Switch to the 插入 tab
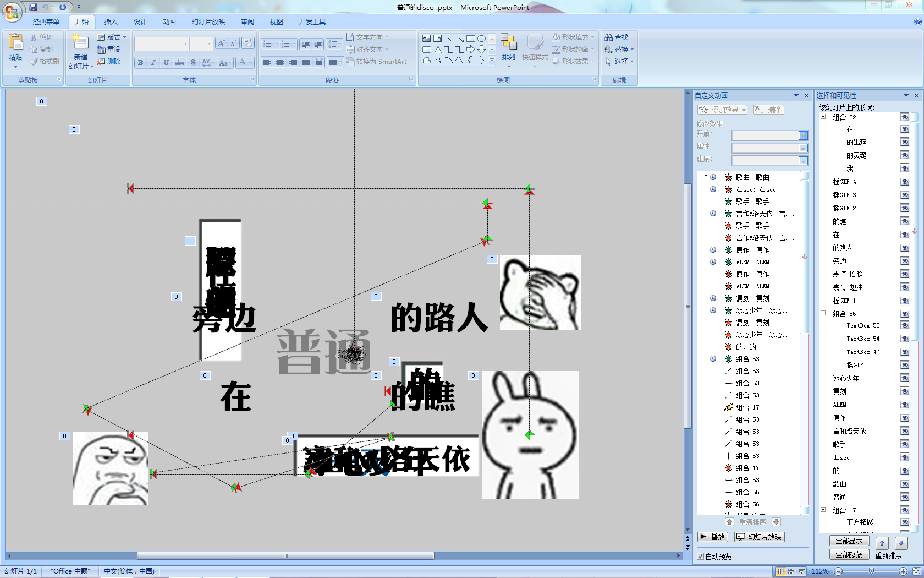Viewport: 924px width, 578px height. tap(111, 22)
